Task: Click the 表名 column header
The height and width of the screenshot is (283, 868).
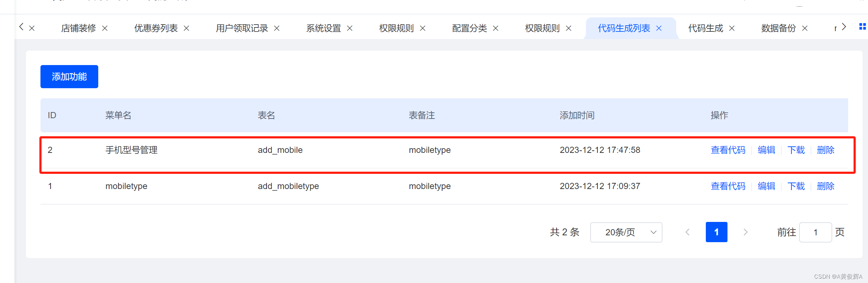Action: [x=267, y=115]
